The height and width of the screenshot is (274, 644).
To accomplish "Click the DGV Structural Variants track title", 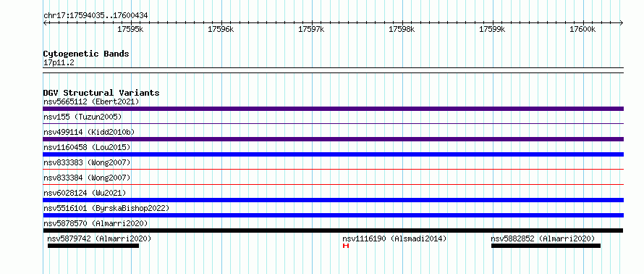I will click(x=101, y=93).
